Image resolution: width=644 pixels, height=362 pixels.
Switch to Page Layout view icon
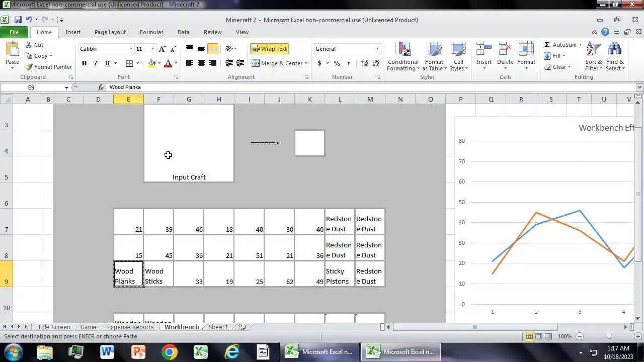(x=539, y=336)
